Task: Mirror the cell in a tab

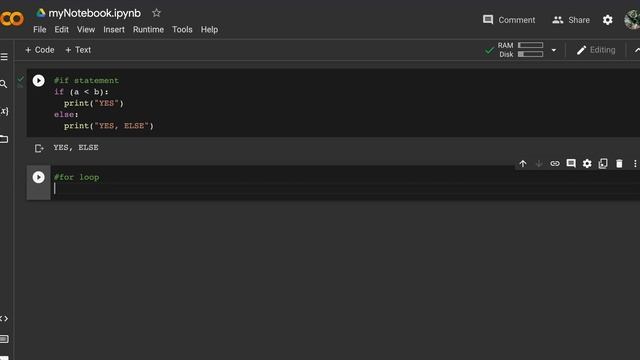Action: point(603,164)
